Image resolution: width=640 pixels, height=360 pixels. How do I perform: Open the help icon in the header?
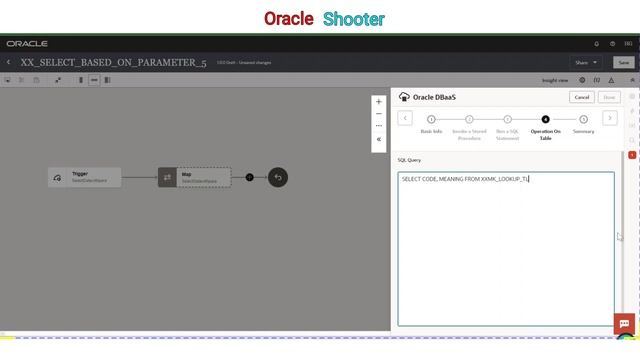point(612,44)
